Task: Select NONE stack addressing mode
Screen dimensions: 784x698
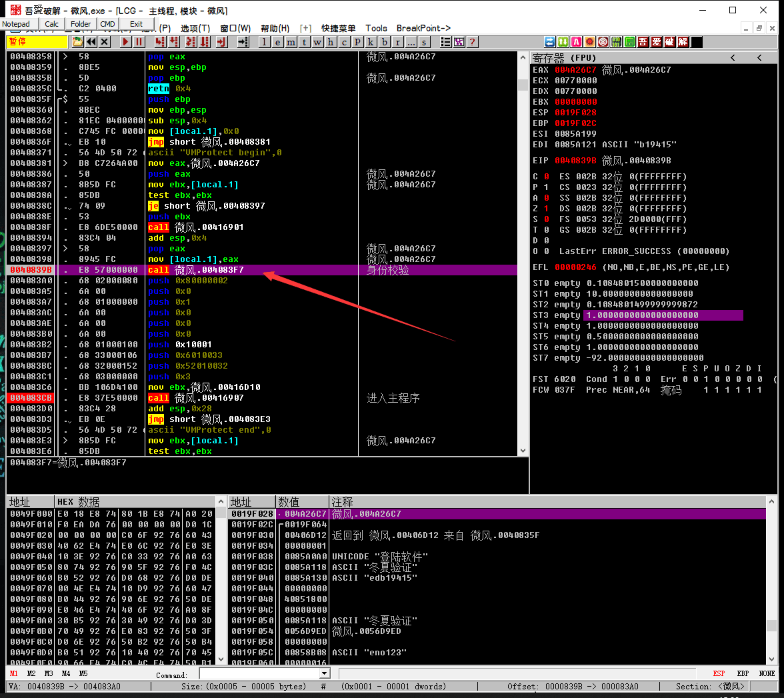Action: (767, 673)
